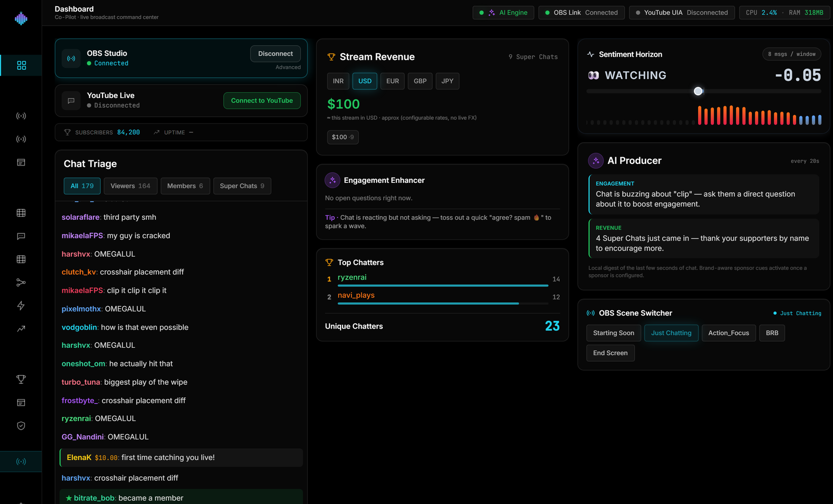The width and height of the screenshot is (833, 504).
Task: Open the shield checkmark sidebar icon
Action: click(21, 425)
